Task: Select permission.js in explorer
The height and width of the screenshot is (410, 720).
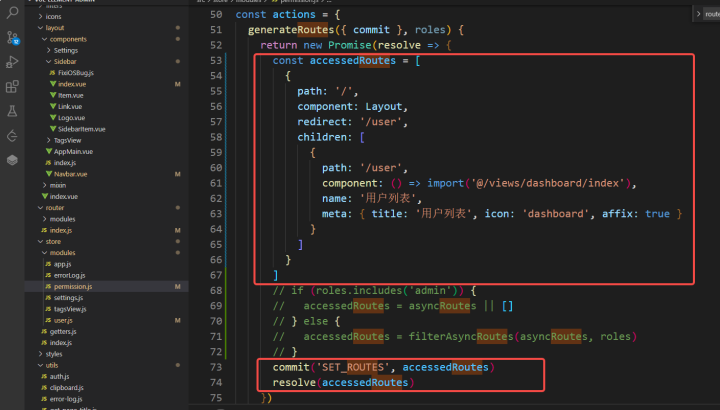Action: [x=73, y=286]
